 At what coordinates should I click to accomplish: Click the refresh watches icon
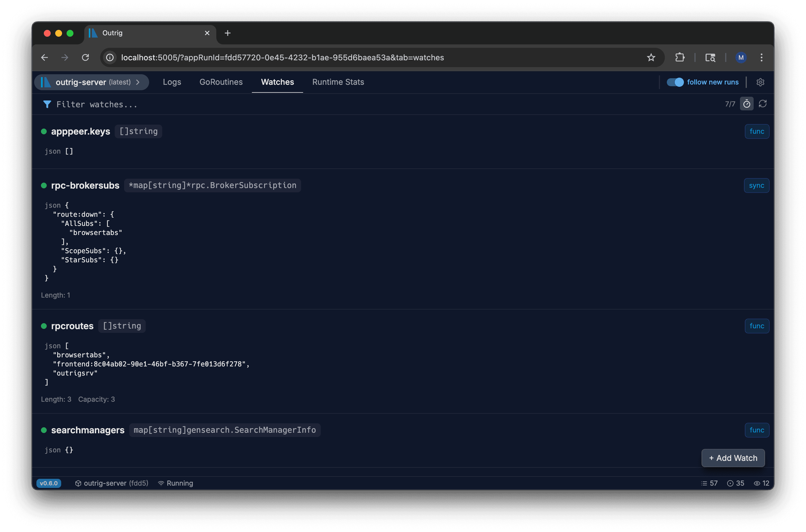pyautogui.click(x=762, y=104)
